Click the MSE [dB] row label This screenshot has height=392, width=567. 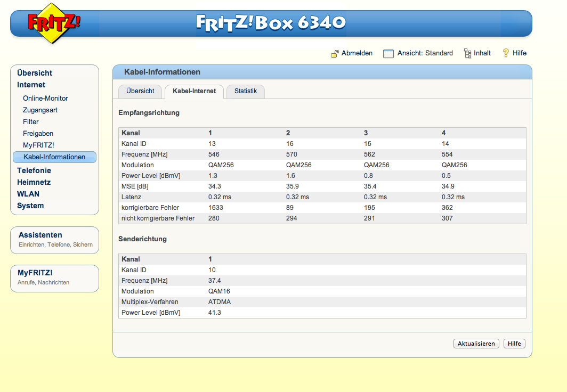pyautogui.click(x=135, y=186)
